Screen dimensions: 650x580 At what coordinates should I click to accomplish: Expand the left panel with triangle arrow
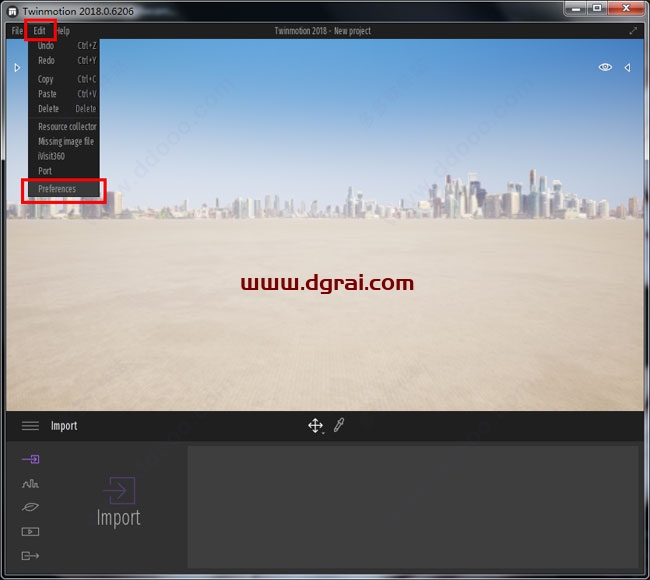[17, 68]
